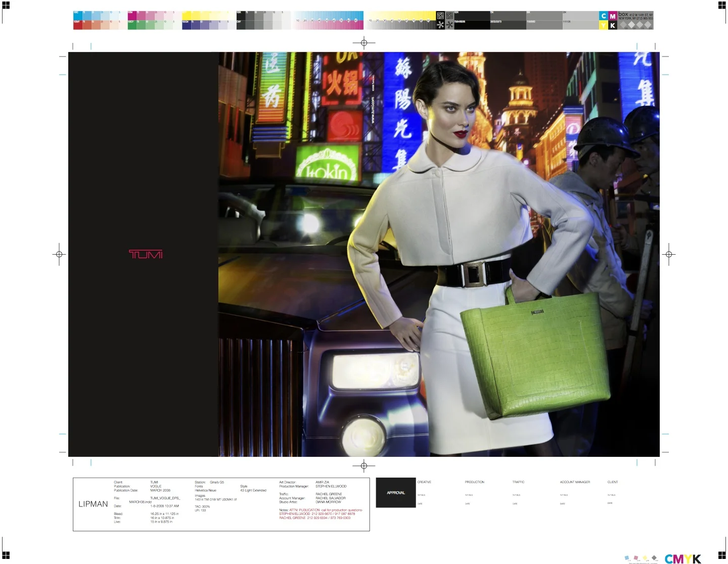Click the 'box' studio address text top right

(635, 17)
